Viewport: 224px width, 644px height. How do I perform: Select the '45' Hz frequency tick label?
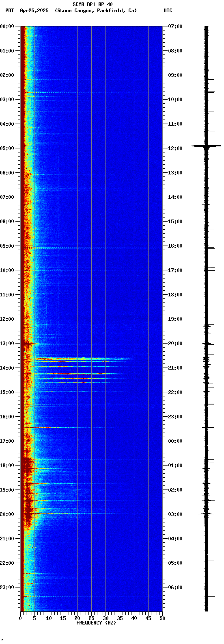148,618
